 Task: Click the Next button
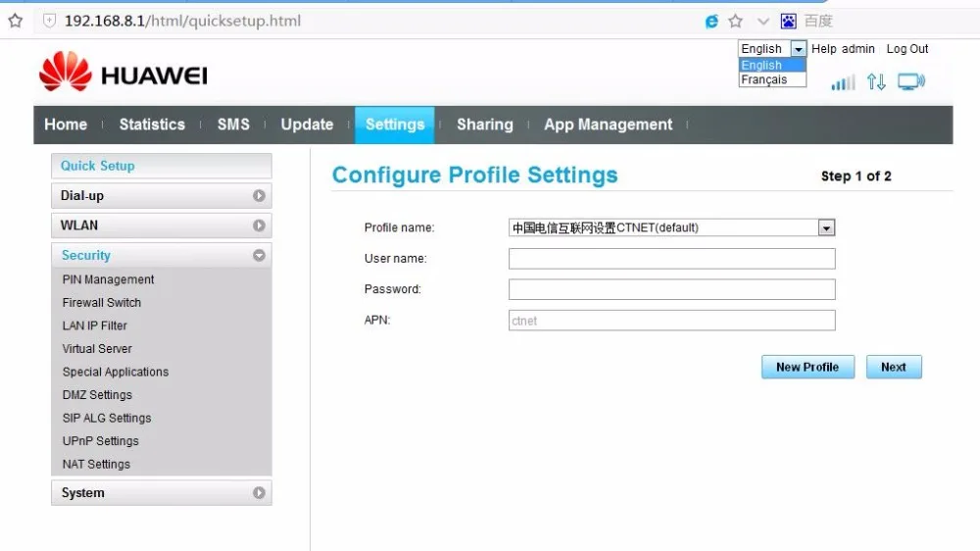pos(894,367)
